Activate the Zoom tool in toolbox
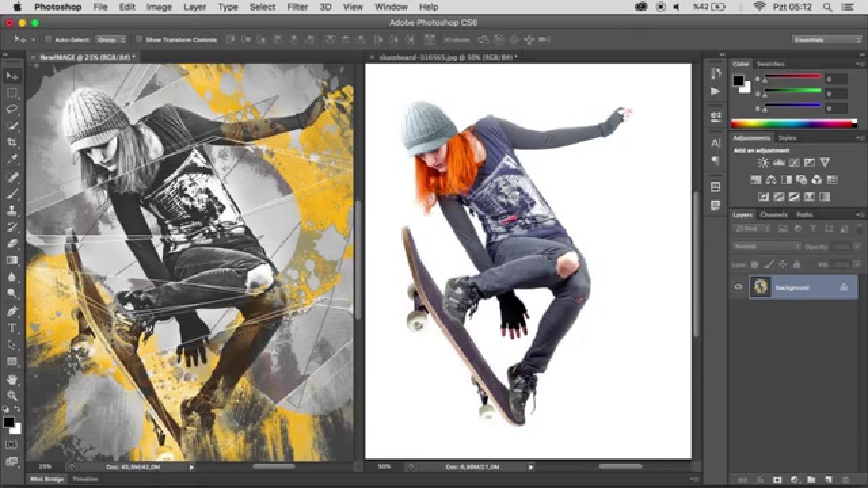Screen dimensions: 868x488 (x=12, y=395)
